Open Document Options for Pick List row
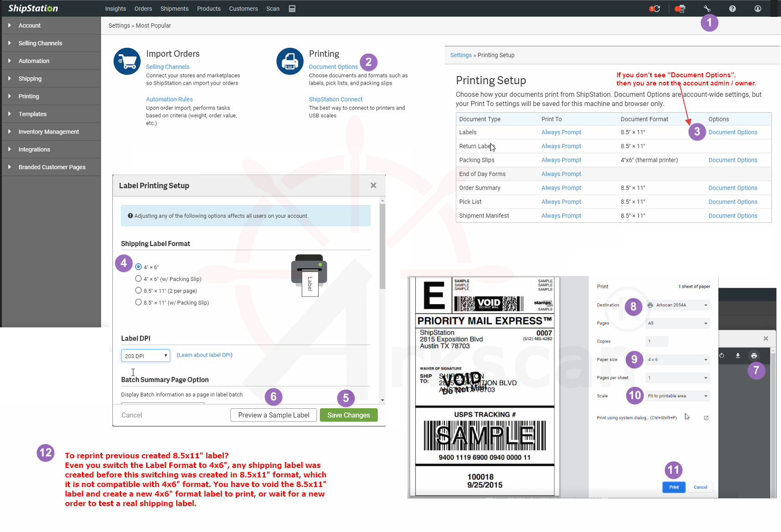The height and width of the screenshot is (532, 781). (733, 202)
